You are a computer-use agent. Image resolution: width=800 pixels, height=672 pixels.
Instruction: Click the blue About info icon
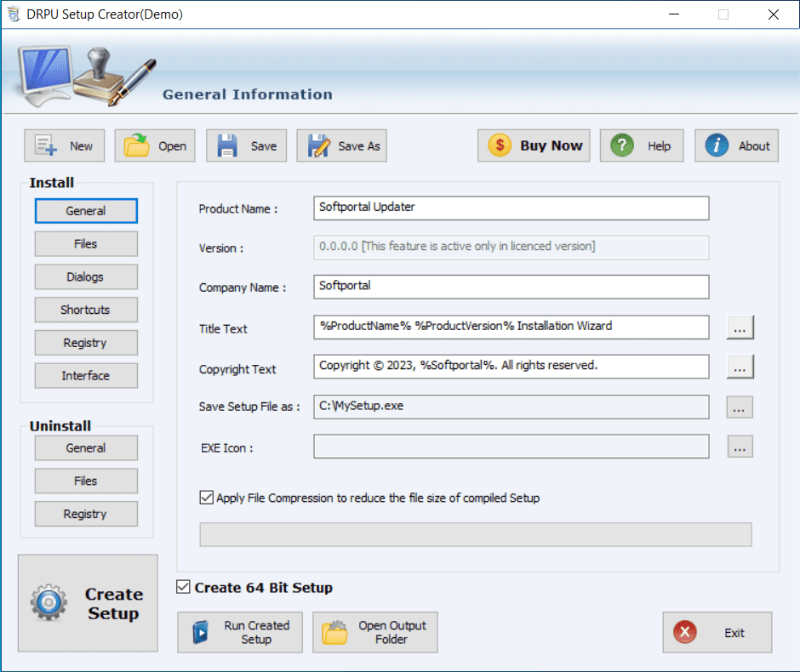(717, 145)
